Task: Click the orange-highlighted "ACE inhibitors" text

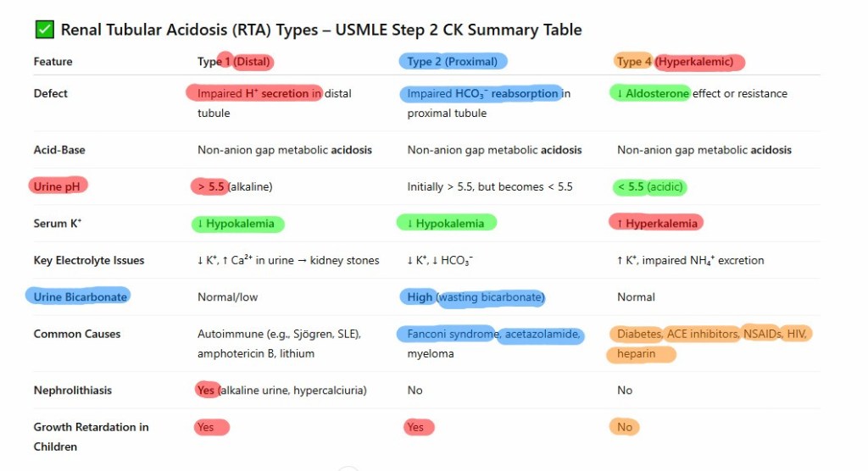Action: tap(701, 334)
